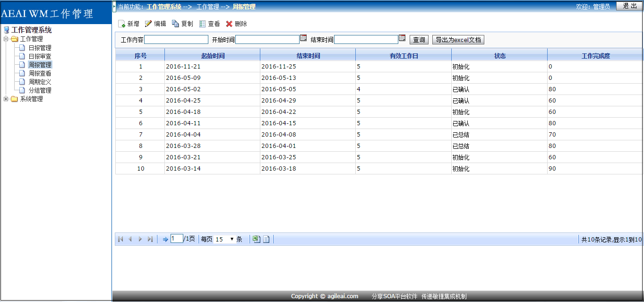The width and height of the screenshot is (644, 302).
Task: Click the 工作内容 text input field
Action: tap(176, 40)
